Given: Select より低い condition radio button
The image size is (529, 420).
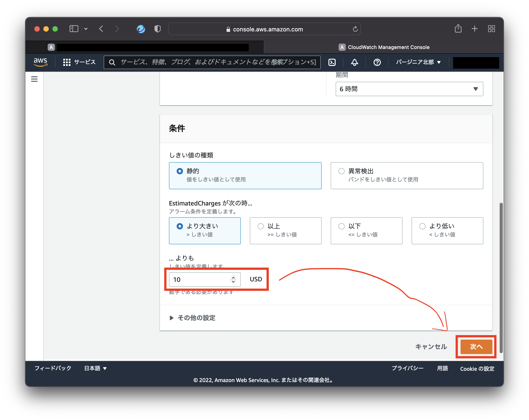Looking at the screenshot, I should coord(422,226).
